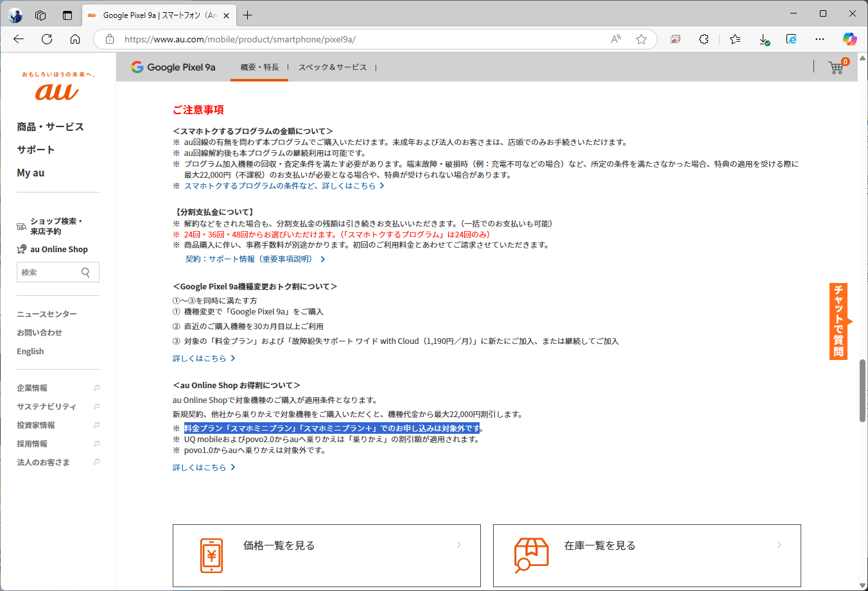
Task: Click the box icon on 在庫一覧 card
Action: [531, 555]
